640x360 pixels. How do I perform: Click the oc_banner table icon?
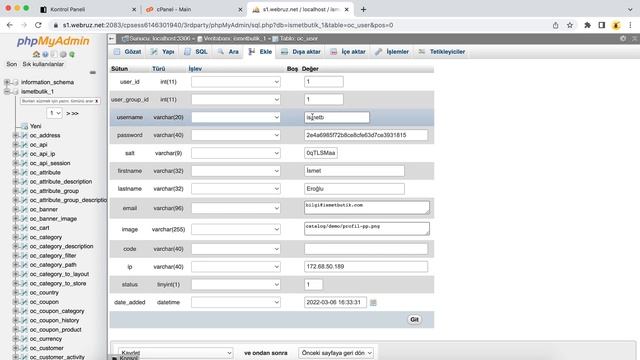[24, 209]
